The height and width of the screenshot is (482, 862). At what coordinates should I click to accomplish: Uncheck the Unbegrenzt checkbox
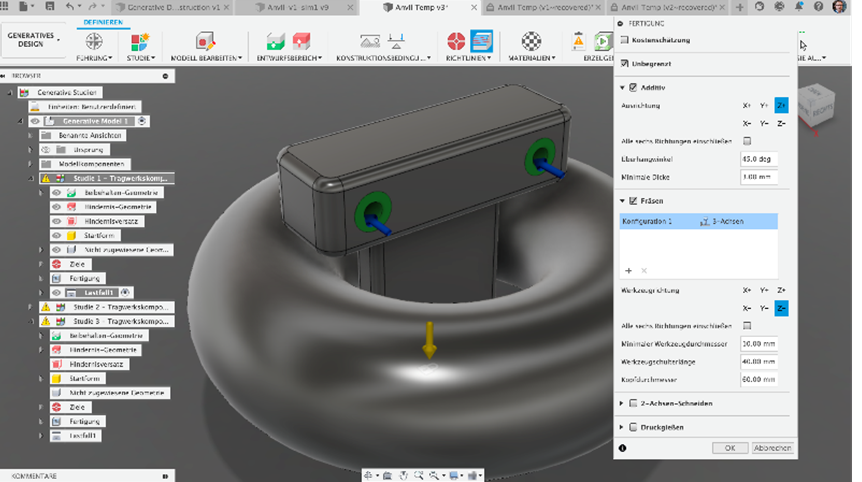pyautogui.click(x=625, y=63)
